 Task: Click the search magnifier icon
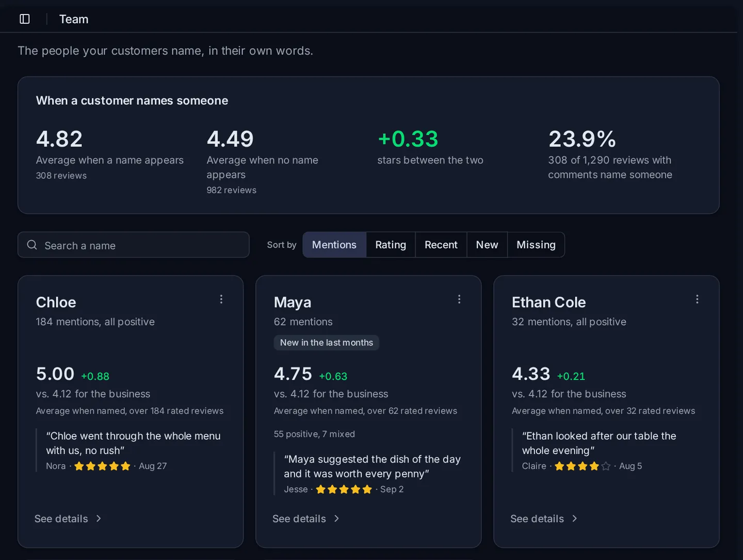point(32,245)
